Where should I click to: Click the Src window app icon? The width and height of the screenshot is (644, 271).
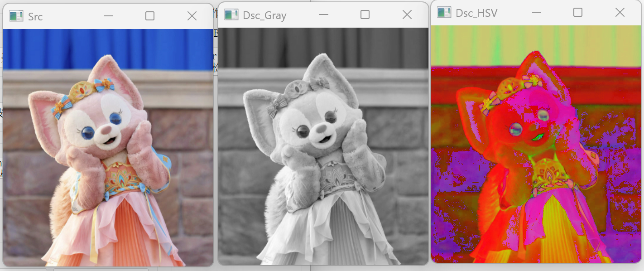click(16, 16)
